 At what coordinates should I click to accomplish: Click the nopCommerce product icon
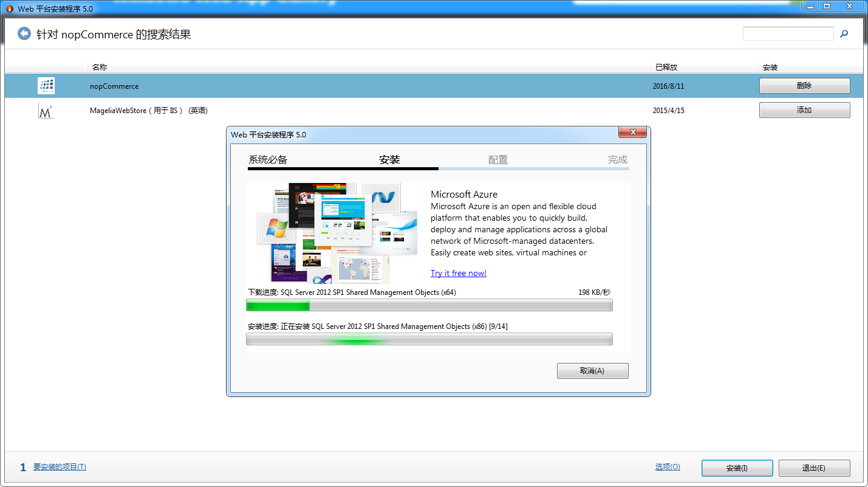click(x=46, y=86)
